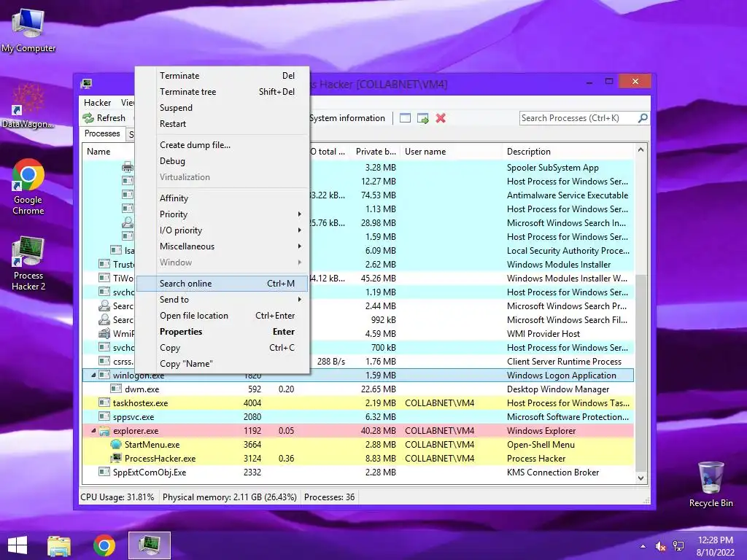Click the red X kill window icon

[441, 118]
